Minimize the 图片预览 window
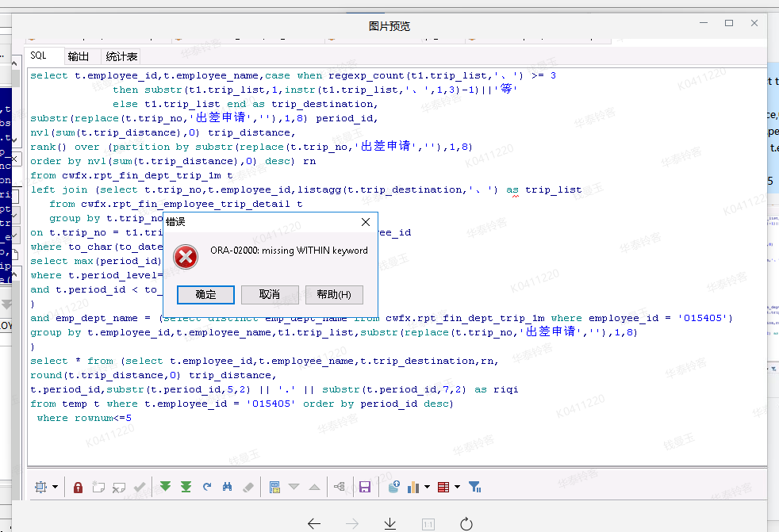This screenshot has height=532, width=779. pos(704,23)
